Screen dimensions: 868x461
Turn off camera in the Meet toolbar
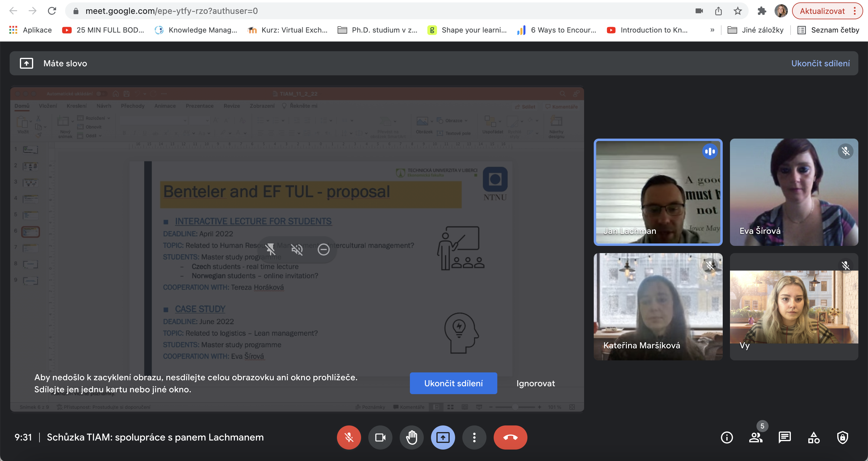pyautogui.click(x=380, y=437)
